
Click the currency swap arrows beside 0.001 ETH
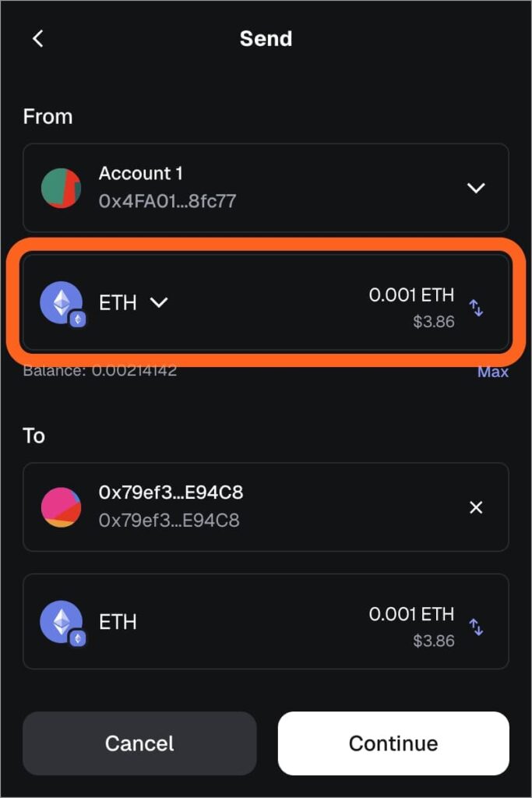[477, 308]
